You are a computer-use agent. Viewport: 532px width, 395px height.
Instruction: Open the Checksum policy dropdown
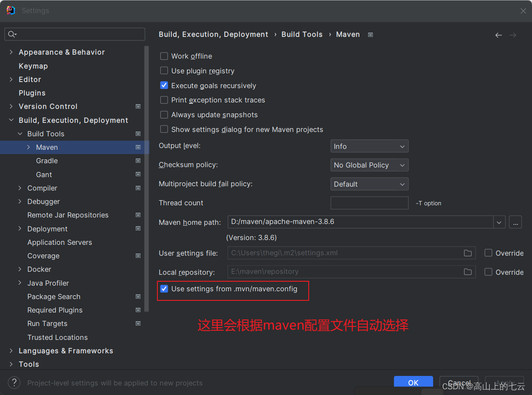pyautogui.click(x=369, y=165)
